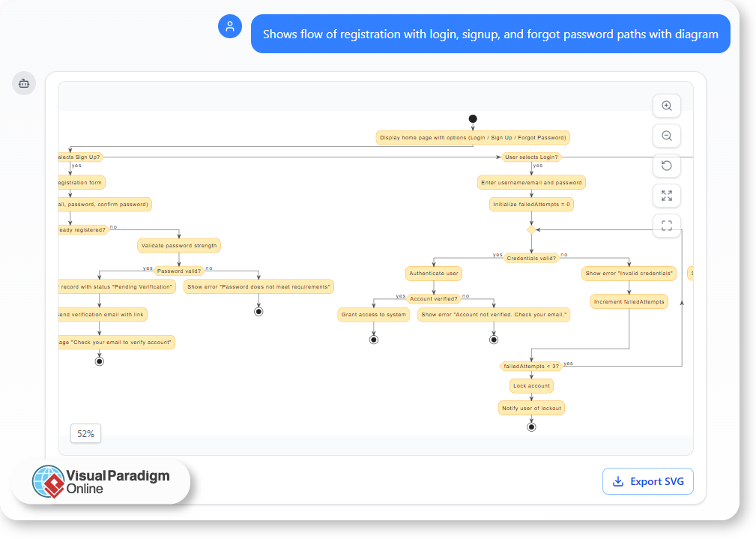Select the Authenticate user node
756x539 pixels.
(x=433, y=273)
